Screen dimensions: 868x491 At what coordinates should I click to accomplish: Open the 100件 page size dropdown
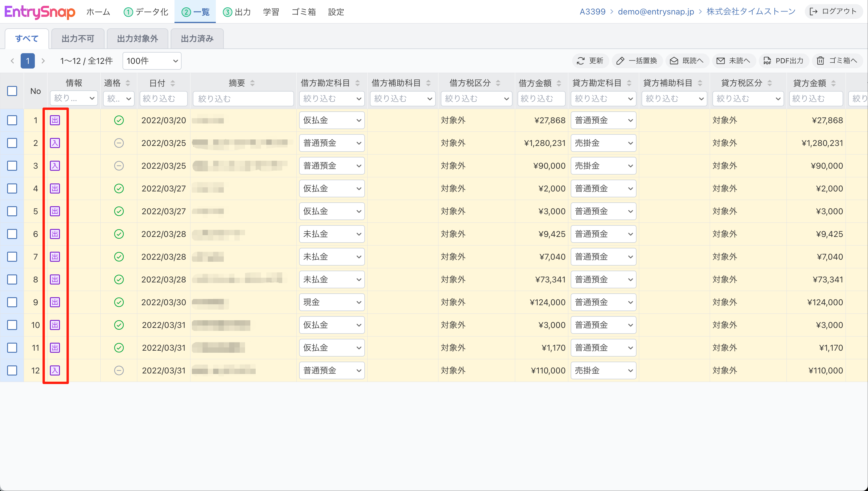152,61
